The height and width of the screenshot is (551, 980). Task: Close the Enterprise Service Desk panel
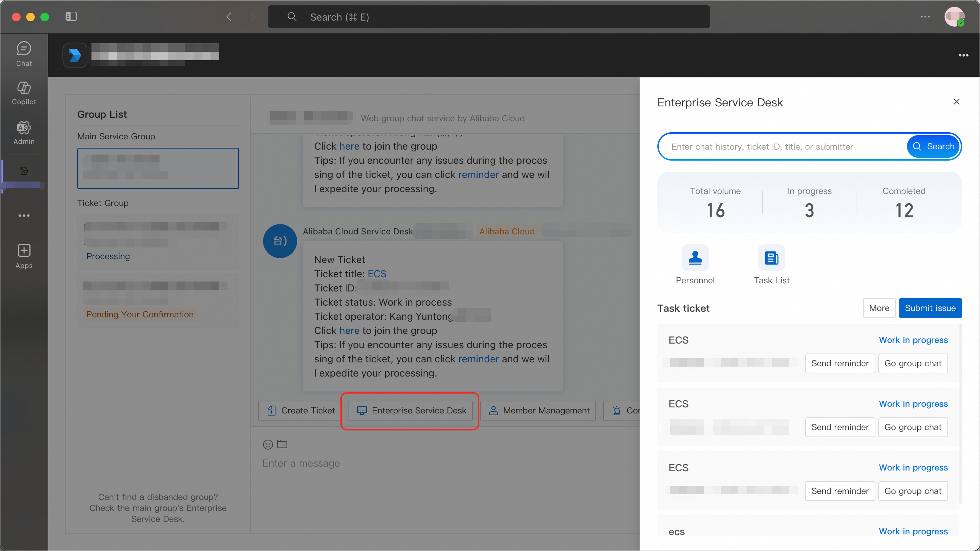[x=956, y=102]
